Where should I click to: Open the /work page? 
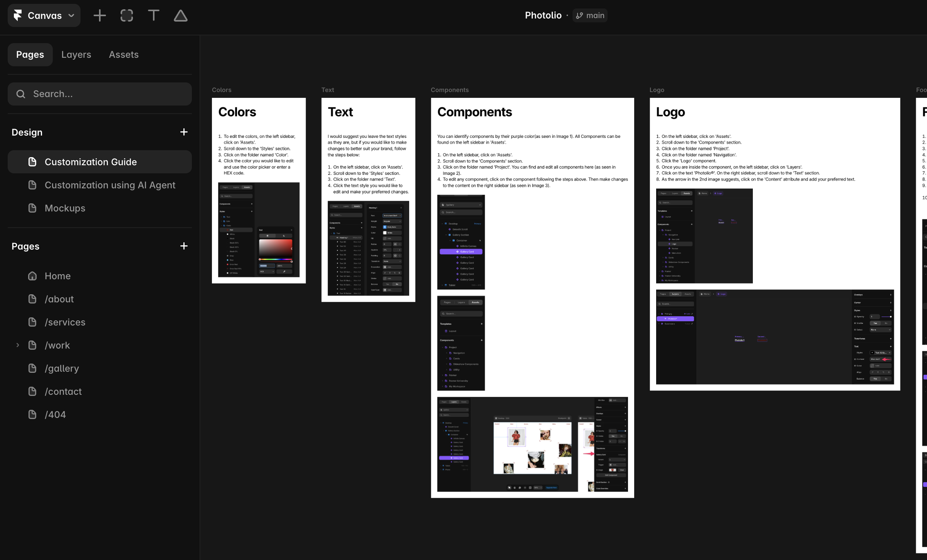[100, 345]
